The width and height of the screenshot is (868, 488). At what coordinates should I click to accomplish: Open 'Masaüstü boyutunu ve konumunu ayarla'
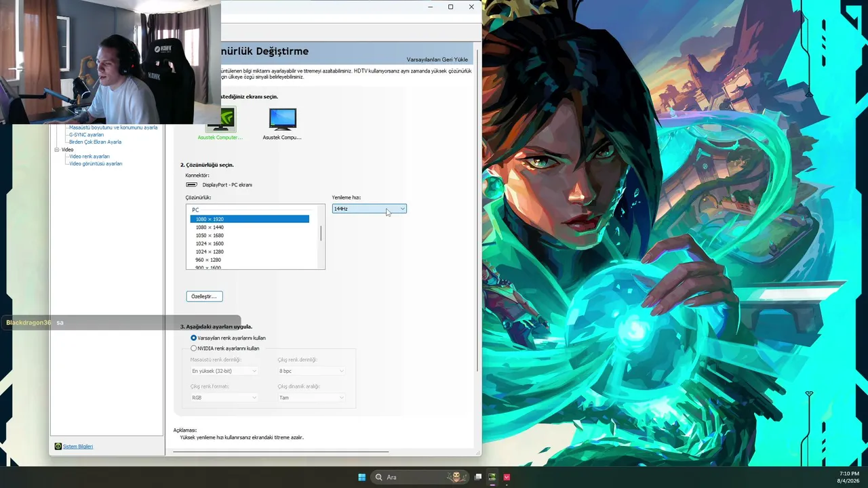pos(113,127)
